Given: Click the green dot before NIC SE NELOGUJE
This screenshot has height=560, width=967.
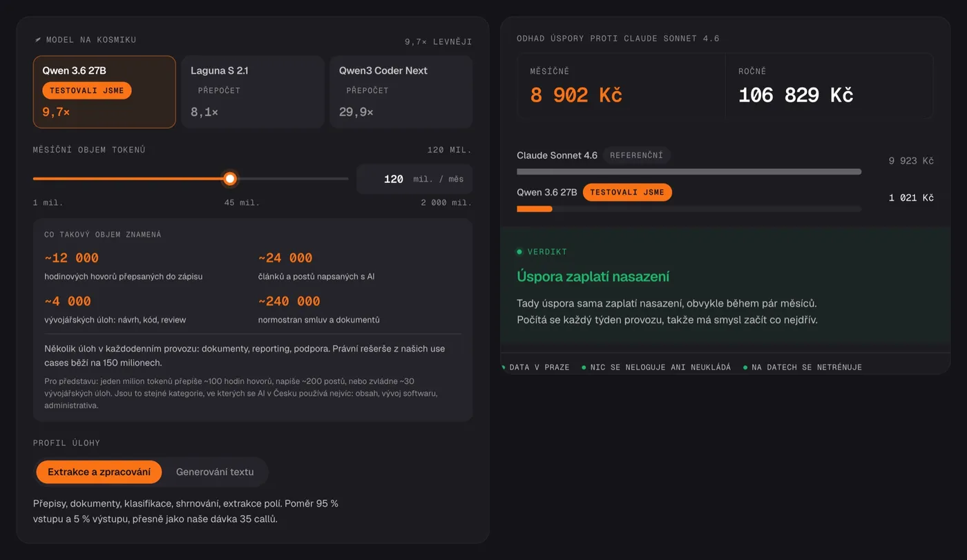Looking at the screenshot, I should tap(584, 367).
